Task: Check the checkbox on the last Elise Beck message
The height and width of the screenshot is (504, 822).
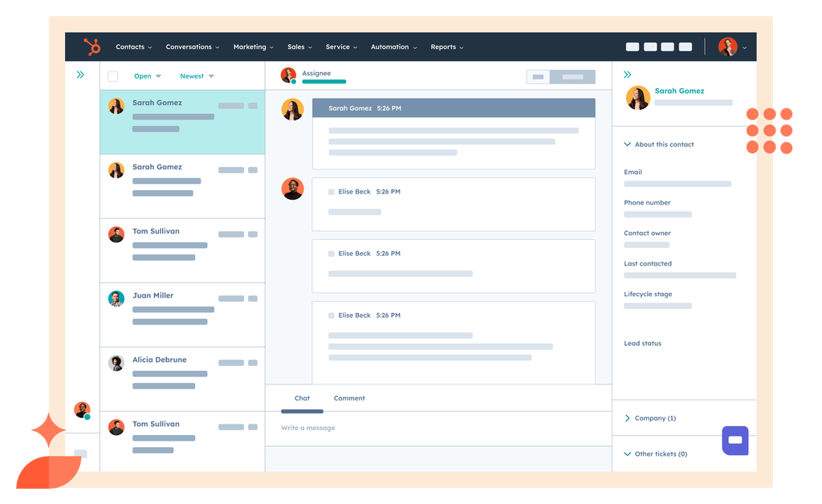Action: click(x=331, y=315)
